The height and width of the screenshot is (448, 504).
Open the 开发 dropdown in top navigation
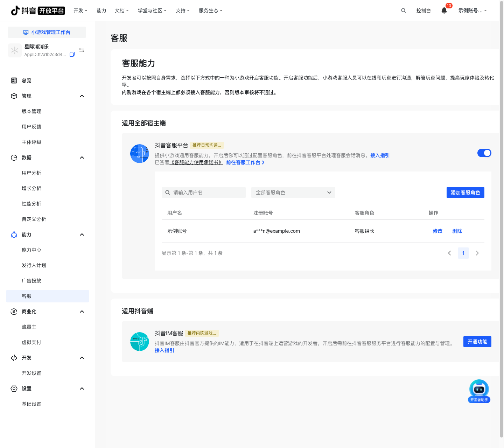coord(80,10)
